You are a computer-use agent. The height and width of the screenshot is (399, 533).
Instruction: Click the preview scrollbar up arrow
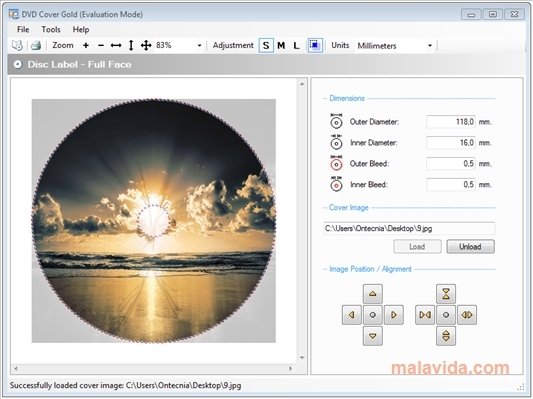point(302,84)
